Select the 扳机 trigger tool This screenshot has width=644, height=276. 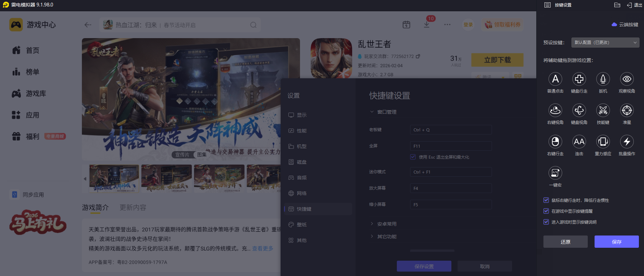(x=603, y=79)
